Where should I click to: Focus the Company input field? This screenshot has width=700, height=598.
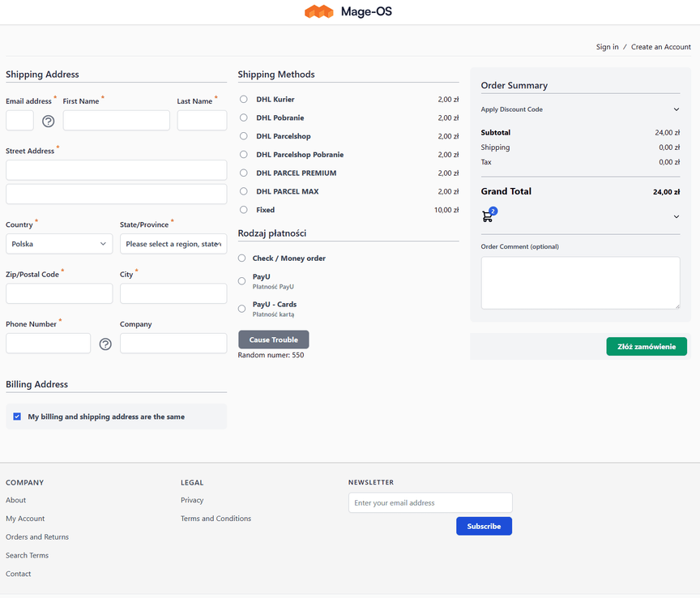[173, 344]
